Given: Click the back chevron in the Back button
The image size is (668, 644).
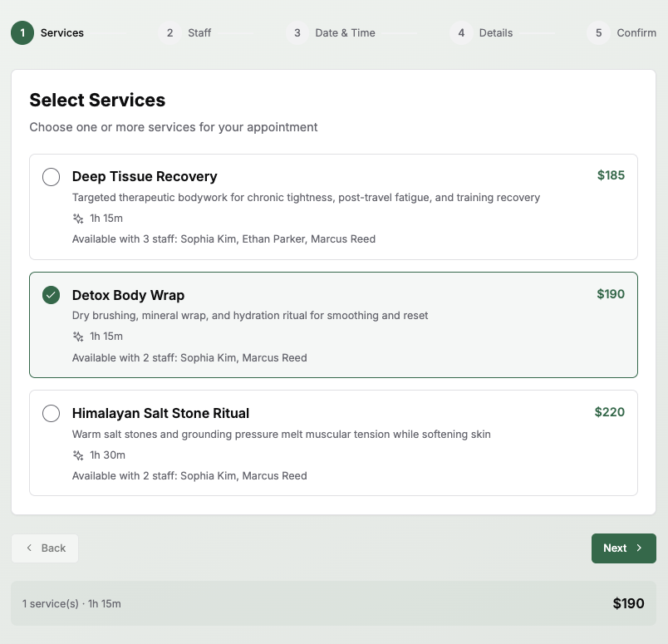Looking at the screenshot, I should click(28, 548).
